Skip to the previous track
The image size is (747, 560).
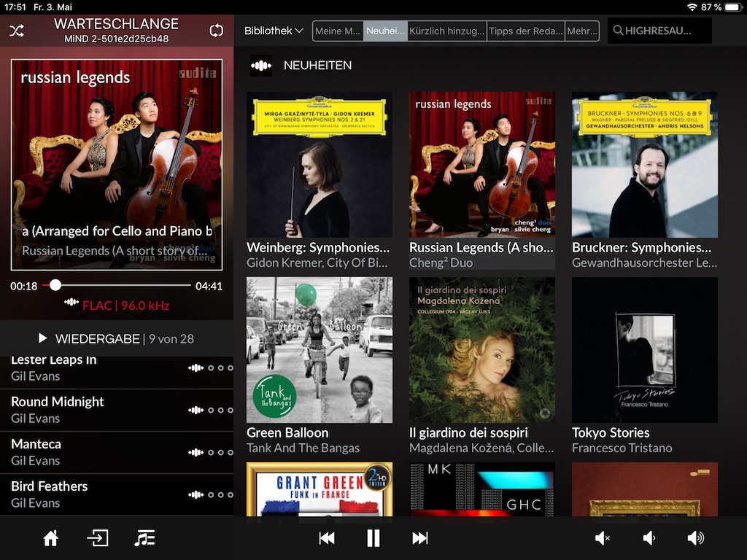pyautogui.click(x=327, y=539)
